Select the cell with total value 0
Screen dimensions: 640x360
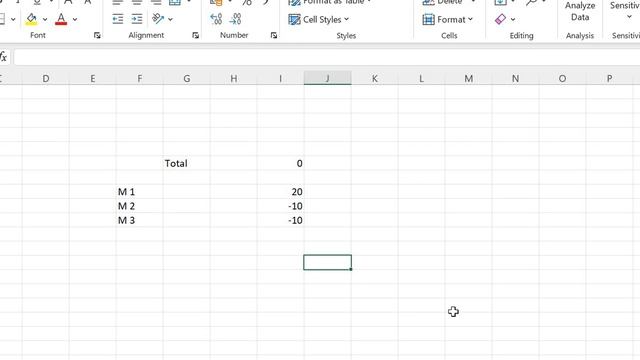[280, 163]
